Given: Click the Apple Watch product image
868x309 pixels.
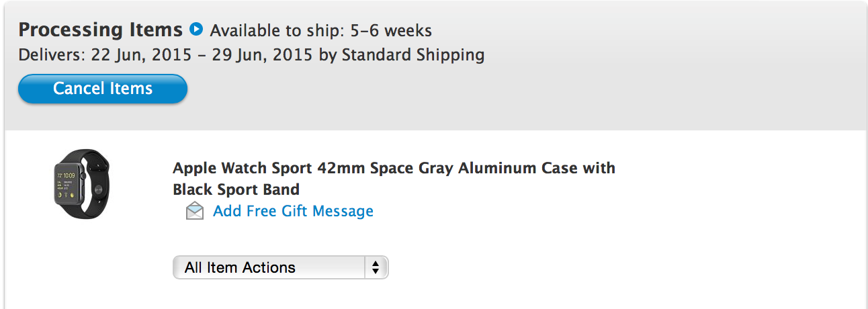Looking at the screenshot, I should click(x=81, y=183).
